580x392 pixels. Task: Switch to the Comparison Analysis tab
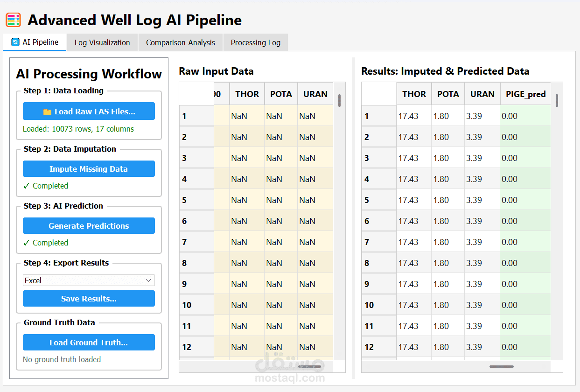181,42
